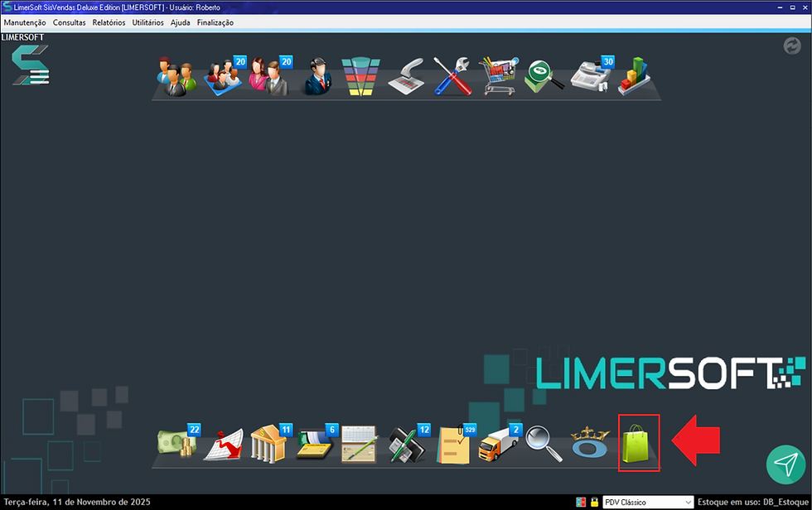Click the refresh arrows icon at top right

coord(792,46)
